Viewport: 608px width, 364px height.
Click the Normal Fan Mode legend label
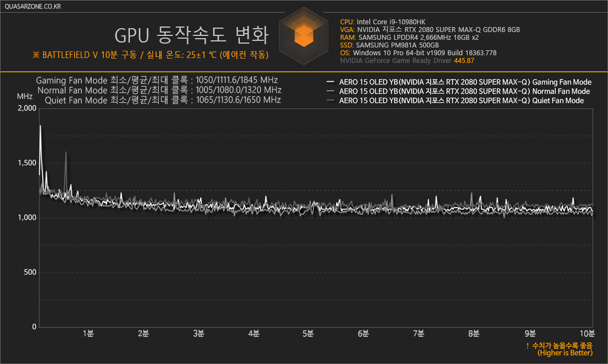pos(464,92)
